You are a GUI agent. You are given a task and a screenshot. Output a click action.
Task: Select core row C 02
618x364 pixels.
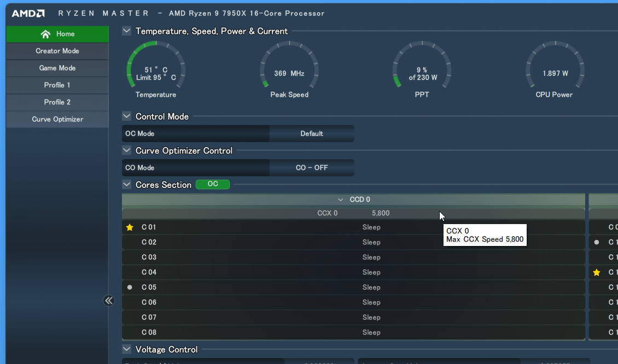pyautogui.click(x=353, y=242)
